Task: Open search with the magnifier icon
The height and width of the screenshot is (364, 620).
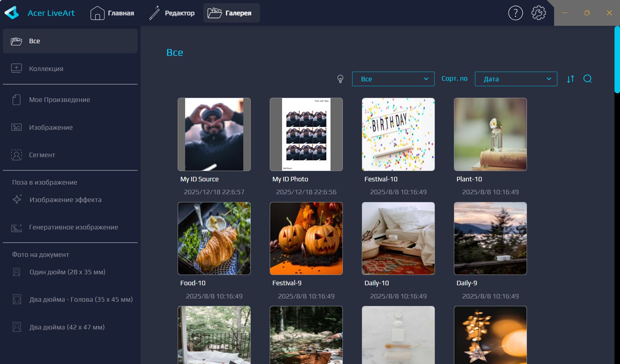Action: 587,79
